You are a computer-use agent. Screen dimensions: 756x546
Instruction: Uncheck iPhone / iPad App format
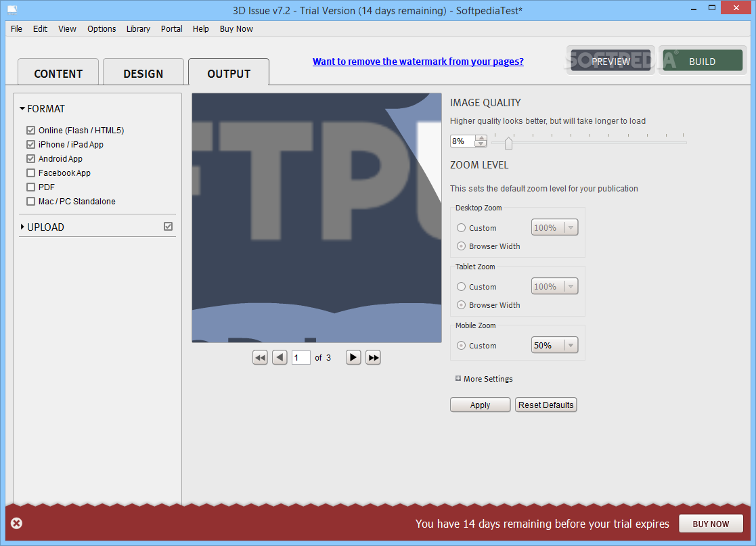31,145
